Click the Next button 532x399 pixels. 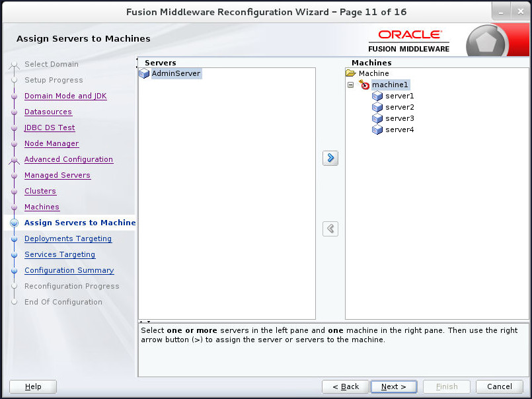(394, 386)
